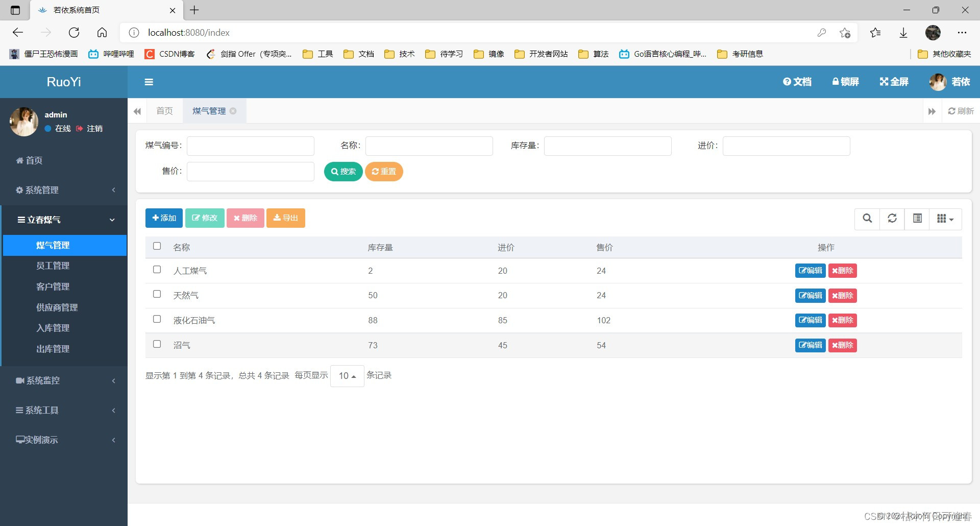Open the column selector grid dropdown
The width and height of the screenshot is (980, 526).
click(x=946, y=219)
